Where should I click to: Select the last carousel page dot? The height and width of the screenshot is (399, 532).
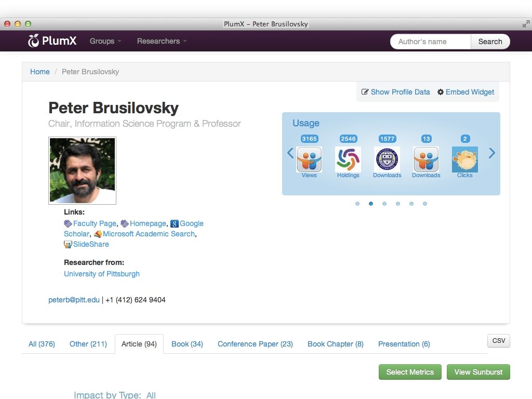pos(425,204)
